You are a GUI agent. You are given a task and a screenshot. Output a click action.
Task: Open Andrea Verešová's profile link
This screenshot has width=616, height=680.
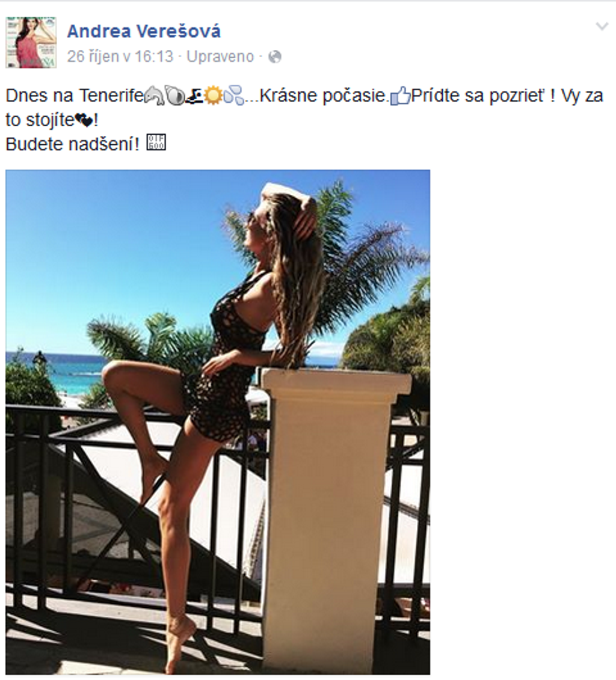(x=144, y=31)
